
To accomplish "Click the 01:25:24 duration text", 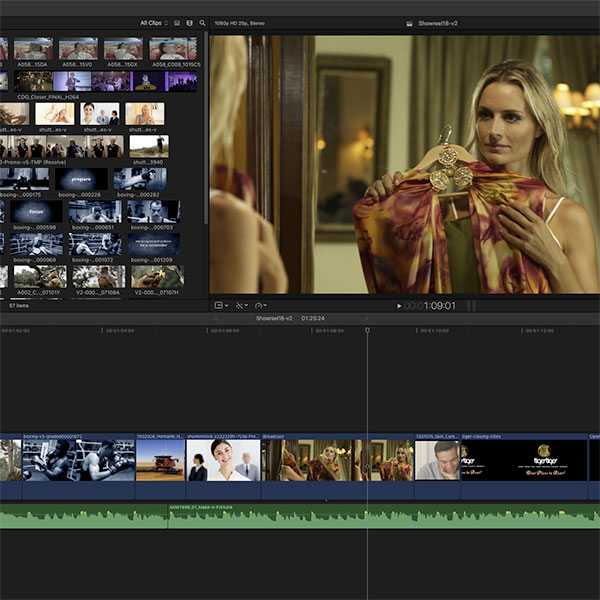I will (313, 318).
